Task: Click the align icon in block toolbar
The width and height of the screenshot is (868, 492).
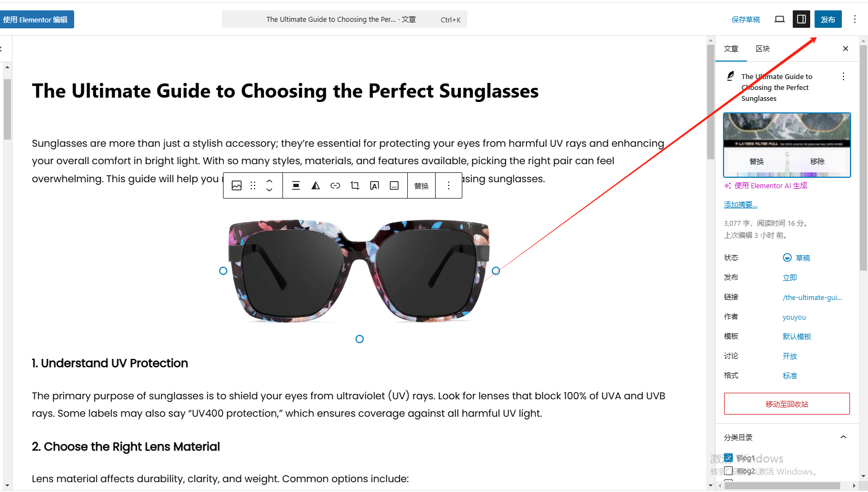Action: (296, 185)
